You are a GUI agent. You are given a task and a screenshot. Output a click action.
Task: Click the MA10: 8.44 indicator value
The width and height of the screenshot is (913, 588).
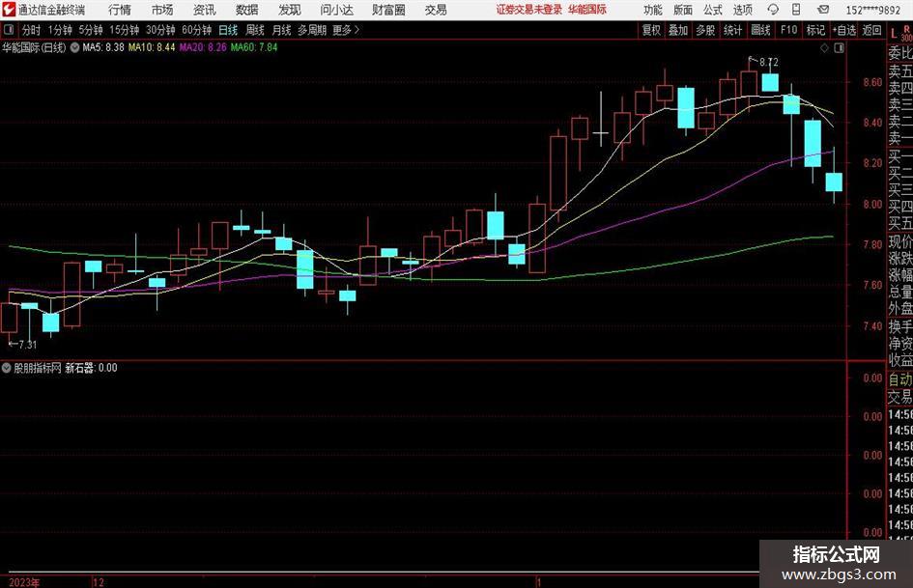point(152,47)
